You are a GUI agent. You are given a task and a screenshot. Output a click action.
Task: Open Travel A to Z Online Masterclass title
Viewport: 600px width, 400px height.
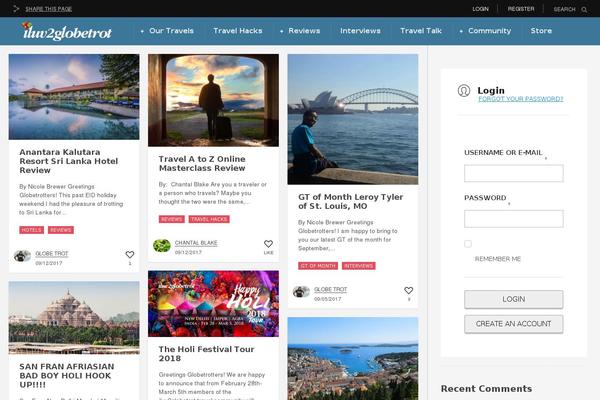point(202,163)
